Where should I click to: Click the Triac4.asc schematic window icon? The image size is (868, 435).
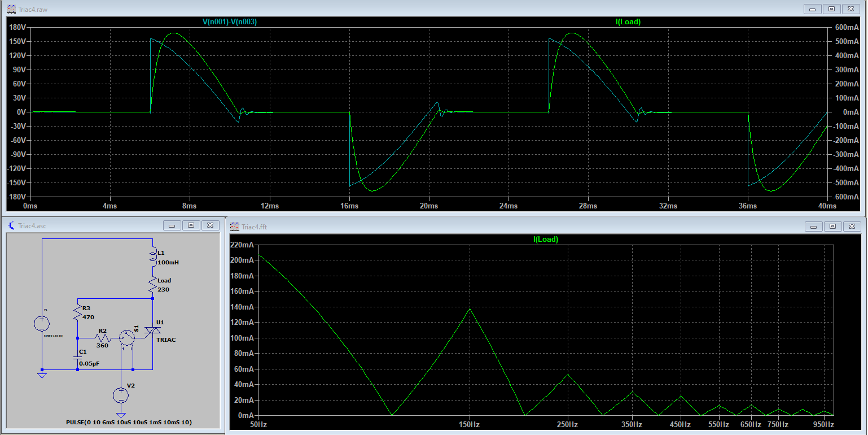point(11,226)
